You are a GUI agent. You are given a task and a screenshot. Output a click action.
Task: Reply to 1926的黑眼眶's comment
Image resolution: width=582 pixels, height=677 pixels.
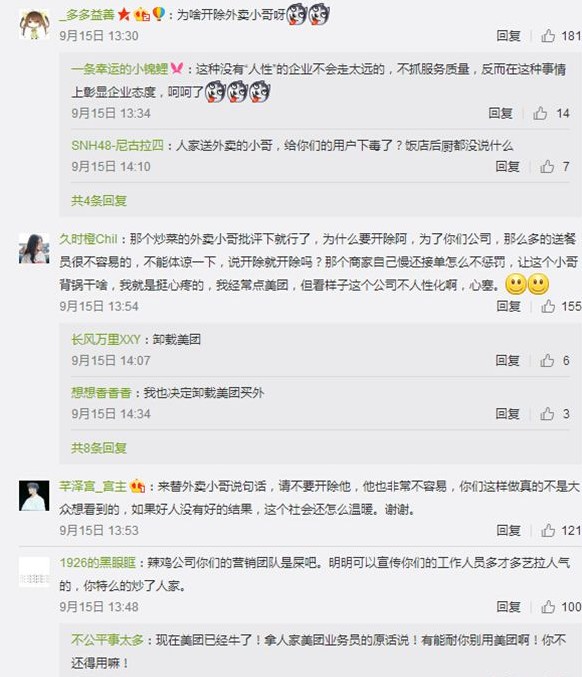pos(508,607)
